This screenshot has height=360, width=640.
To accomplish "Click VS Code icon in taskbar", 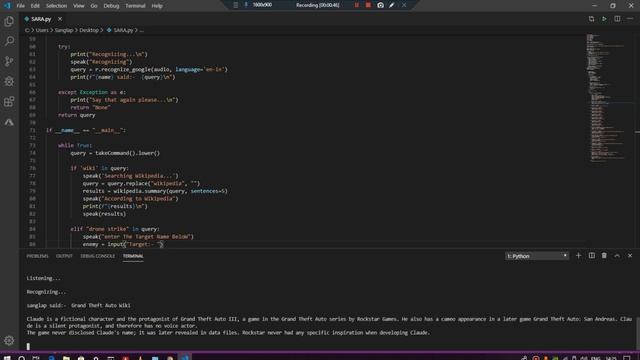I will [184, 358].
